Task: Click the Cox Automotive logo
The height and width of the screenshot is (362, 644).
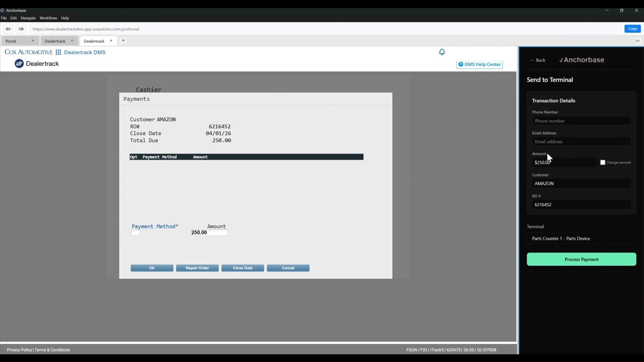Action: click(29, 52)
